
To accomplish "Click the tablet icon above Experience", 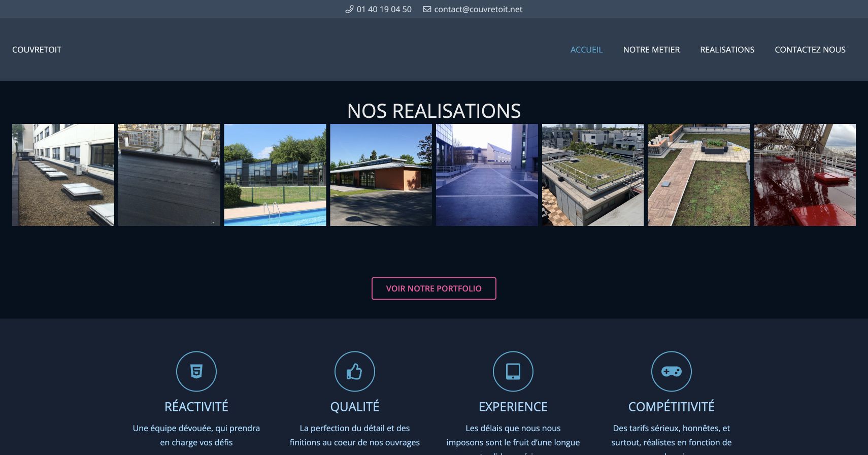I will coord(513,371).
